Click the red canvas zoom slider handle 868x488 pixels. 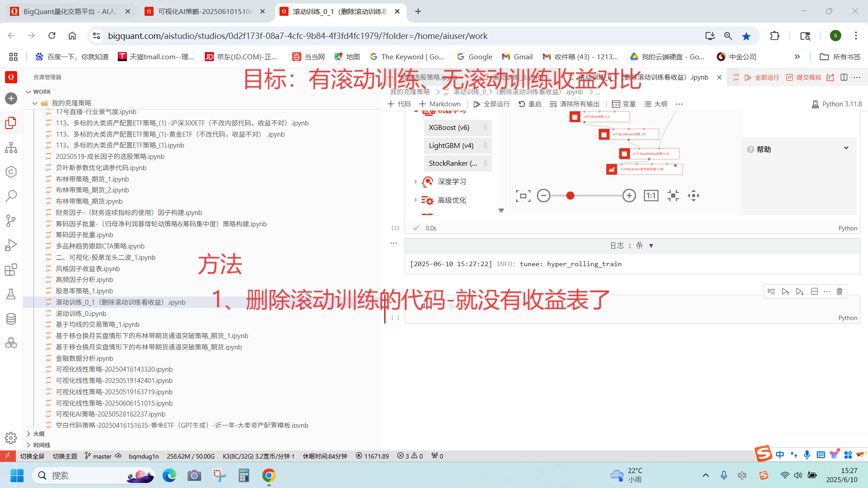[570, 196]
